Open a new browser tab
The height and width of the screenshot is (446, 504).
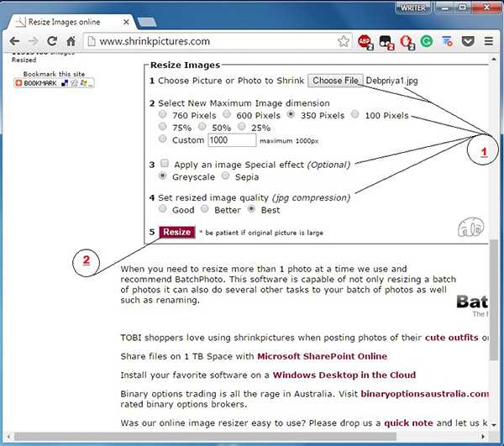(147, 22)
